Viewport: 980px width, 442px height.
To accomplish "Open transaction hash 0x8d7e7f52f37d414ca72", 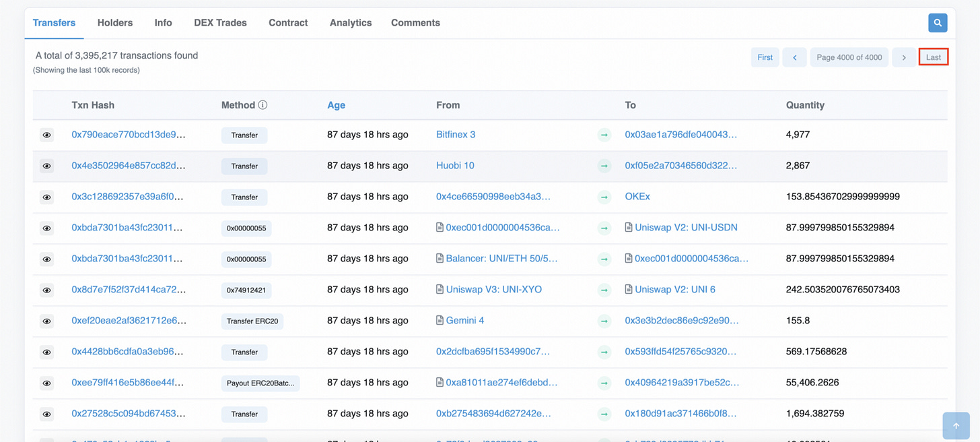I will pos(129,290).
